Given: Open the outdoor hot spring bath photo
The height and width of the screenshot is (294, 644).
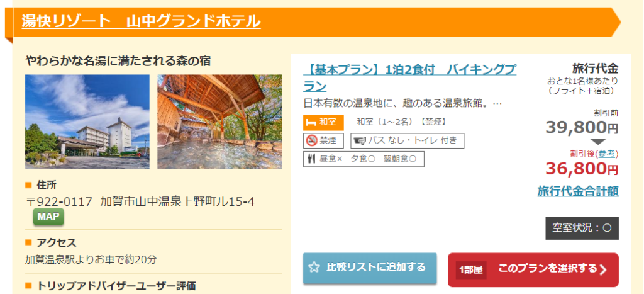Looking at the screenshot, I should (x=219, y=122).
